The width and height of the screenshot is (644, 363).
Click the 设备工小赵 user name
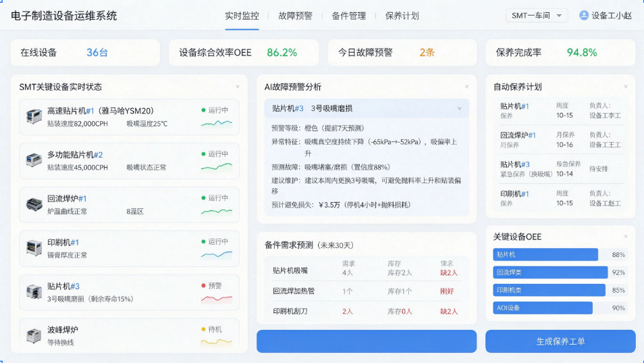(612, 16)
